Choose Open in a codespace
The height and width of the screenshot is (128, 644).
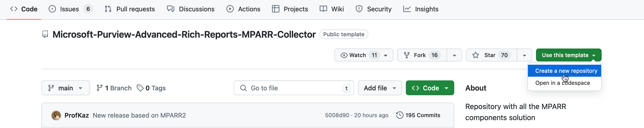tap(562, 83)
